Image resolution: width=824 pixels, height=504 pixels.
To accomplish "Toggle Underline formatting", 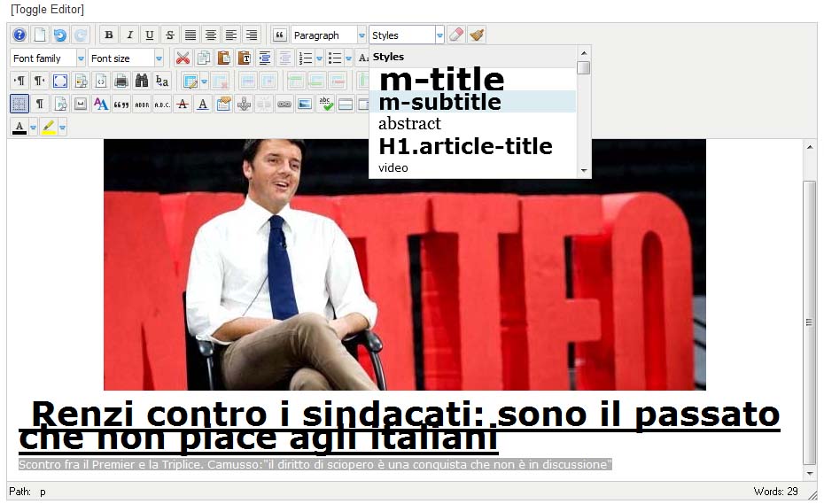I will 150,35.
